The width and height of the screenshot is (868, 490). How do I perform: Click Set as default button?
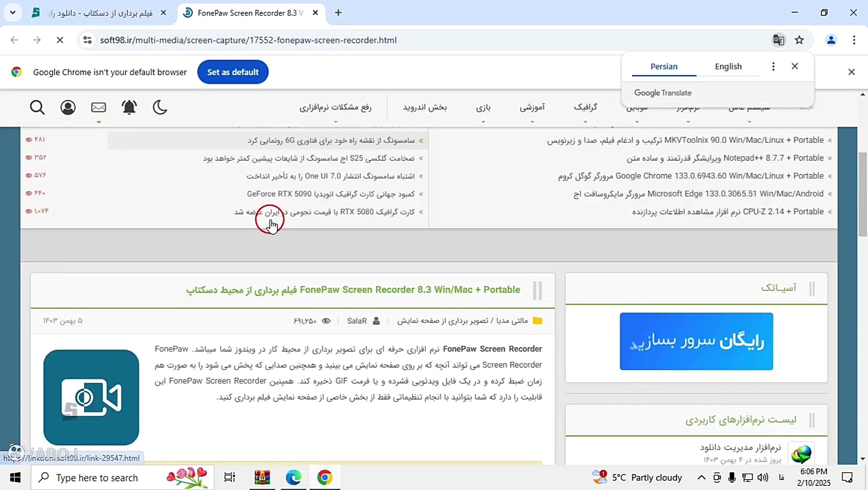233,72
